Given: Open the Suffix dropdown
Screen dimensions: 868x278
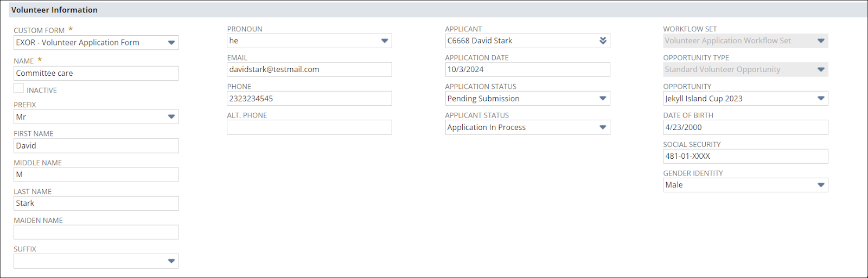Looking at the screenshot, I should (171, 261).
